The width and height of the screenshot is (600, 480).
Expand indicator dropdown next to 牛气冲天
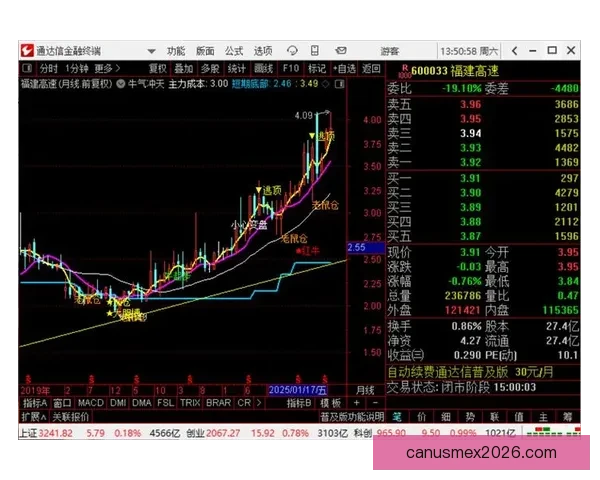[x=121, y=84]
